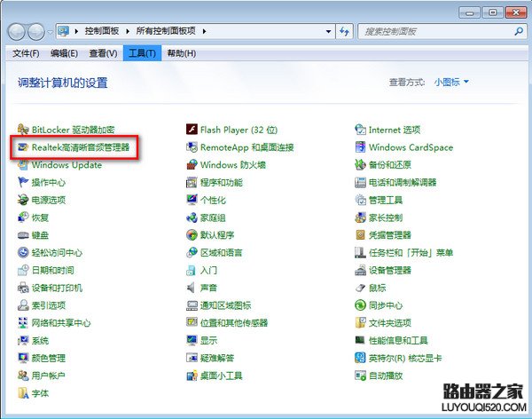Open Windows Update icon

23,165
